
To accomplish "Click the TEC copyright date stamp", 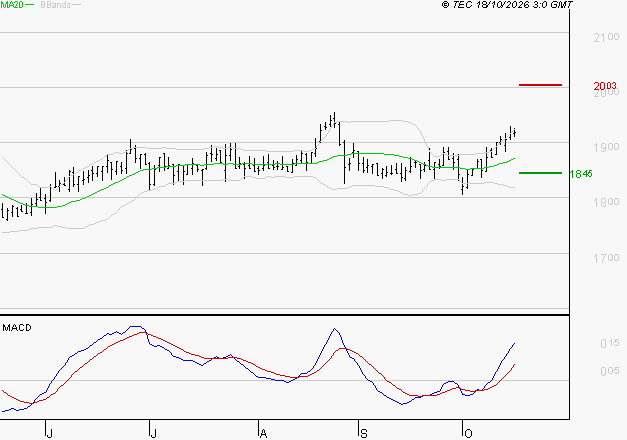I will click(507, 5).
